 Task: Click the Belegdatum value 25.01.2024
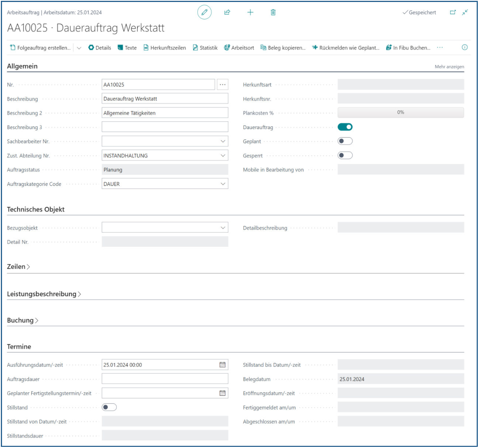pyautogui.click(x=401, y=379)
